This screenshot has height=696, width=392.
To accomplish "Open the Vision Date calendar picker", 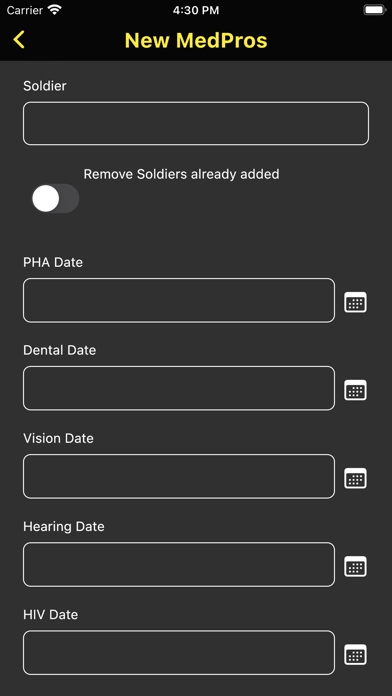I will click(x=356, y=478).
